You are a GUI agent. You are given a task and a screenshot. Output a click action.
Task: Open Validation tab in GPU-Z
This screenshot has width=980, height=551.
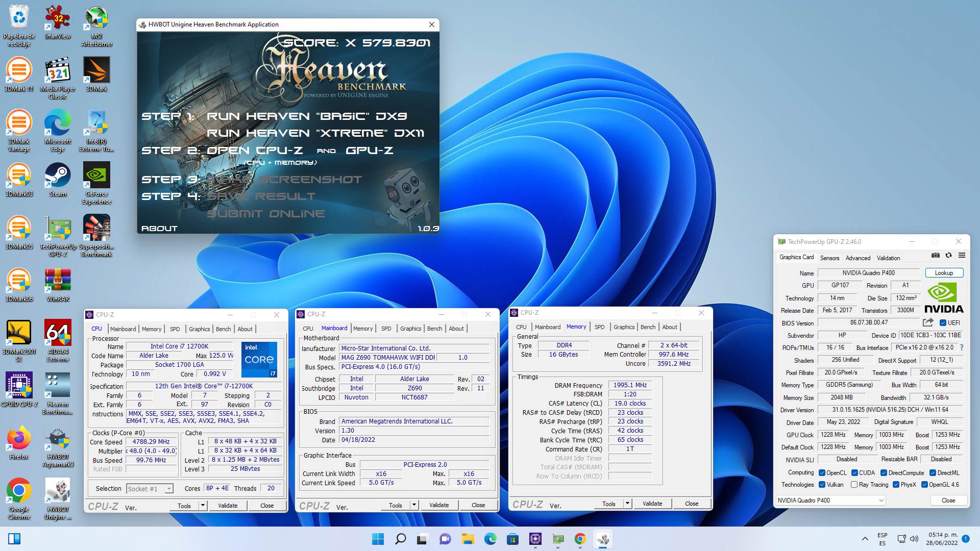pyautogui.click(x=888, y=258)
